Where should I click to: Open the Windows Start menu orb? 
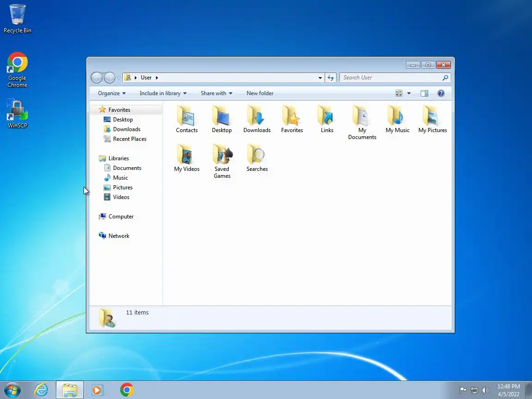12,390
